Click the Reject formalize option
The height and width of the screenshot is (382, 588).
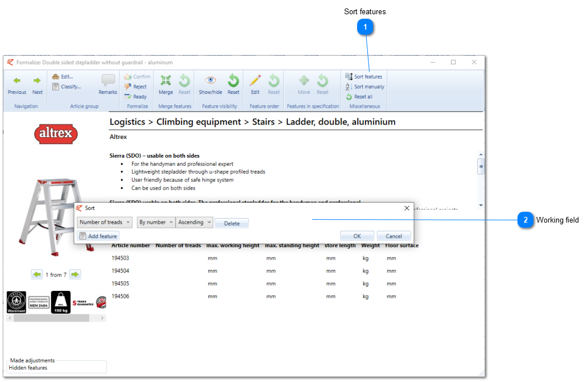[135, 87]
